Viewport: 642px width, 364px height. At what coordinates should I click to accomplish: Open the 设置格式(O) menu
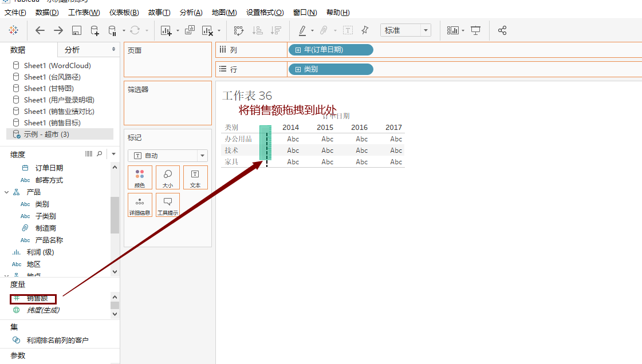[265, 12]
